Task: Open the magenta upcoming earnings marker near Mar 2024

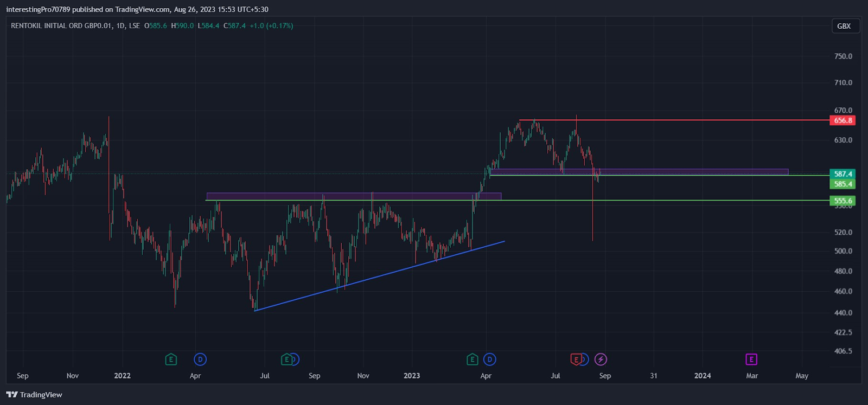Action: tap(751, 359)
